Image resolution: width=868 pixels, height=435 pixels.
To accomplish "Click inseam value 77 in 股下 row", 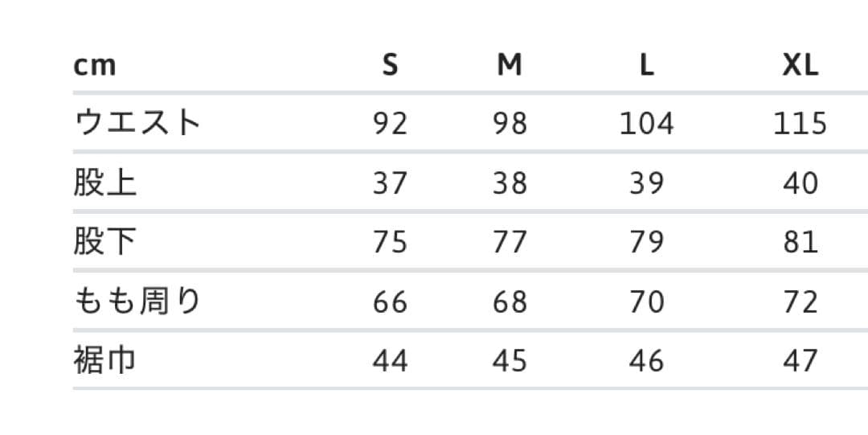I will (x=510, y=242).
